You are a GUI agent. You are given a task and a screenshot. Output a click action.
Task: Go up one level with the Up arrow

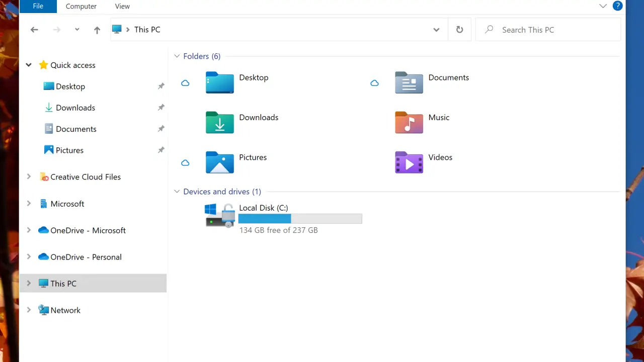pos(97,30)
